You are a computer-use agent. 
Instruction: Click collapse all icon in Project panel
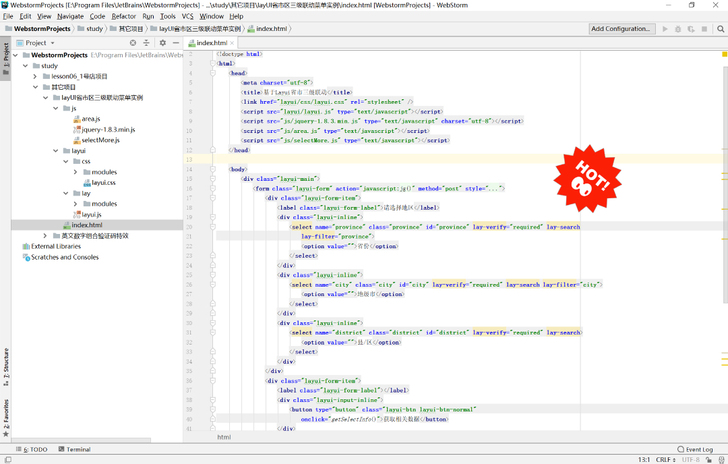tap(147, 43)
